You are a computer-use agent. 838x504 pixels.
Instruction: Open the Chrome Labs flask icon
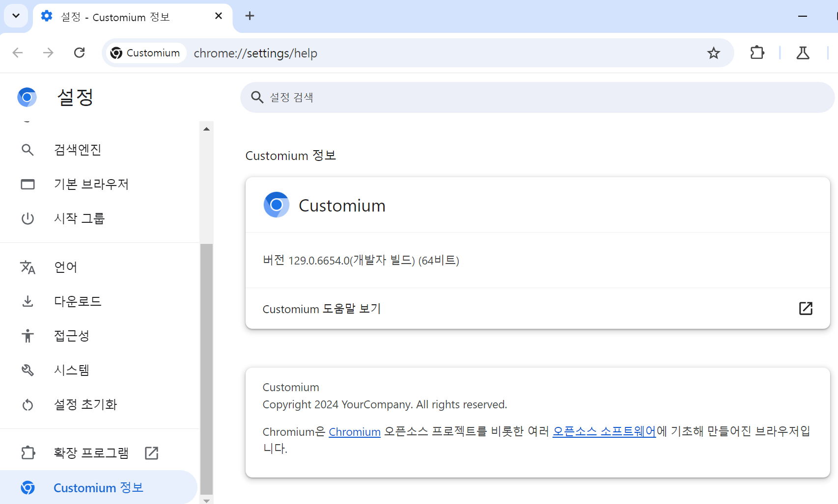[x=803, y=53]
